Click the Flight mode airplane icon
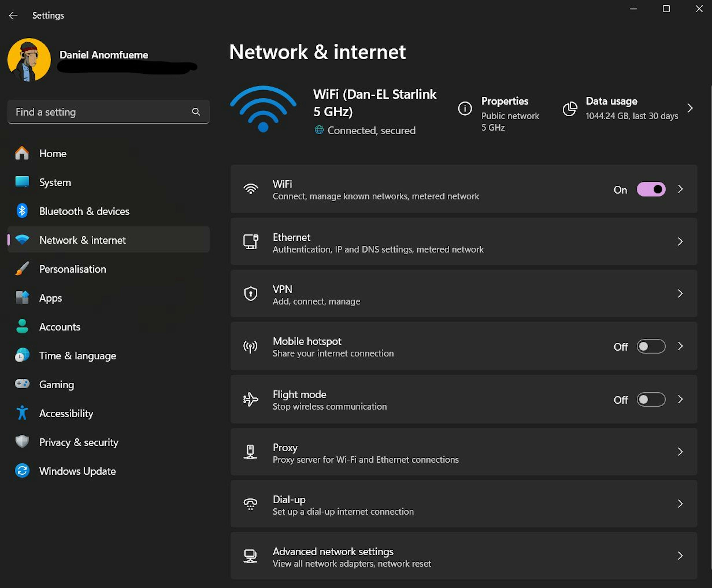The image size is (712, 588). 251,399
